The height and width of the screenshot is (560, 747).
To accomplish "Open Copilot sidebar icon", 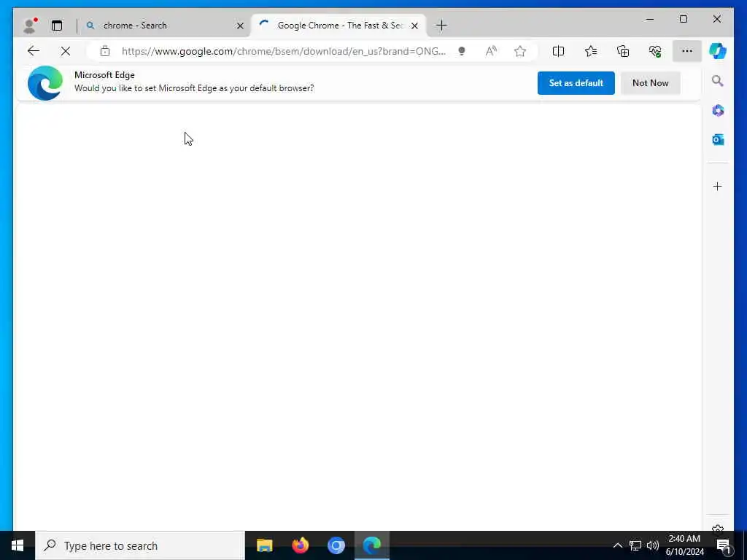I will coord(718,51).
